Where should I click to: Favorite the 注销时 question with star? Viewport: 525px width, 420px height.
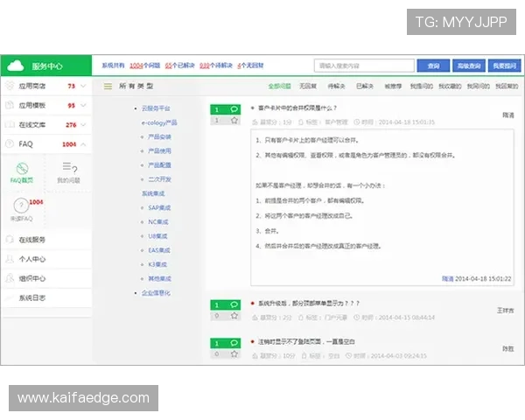coord(234,353)
